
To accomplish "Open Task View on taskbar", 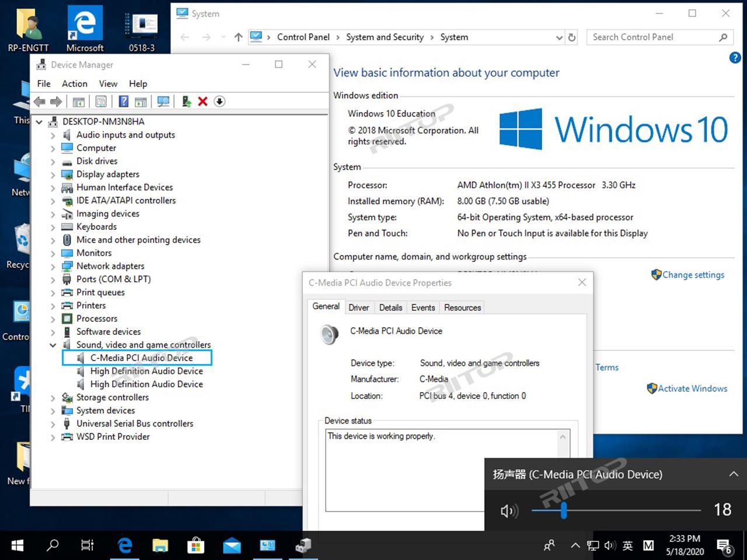I will (x=87, y=545).
